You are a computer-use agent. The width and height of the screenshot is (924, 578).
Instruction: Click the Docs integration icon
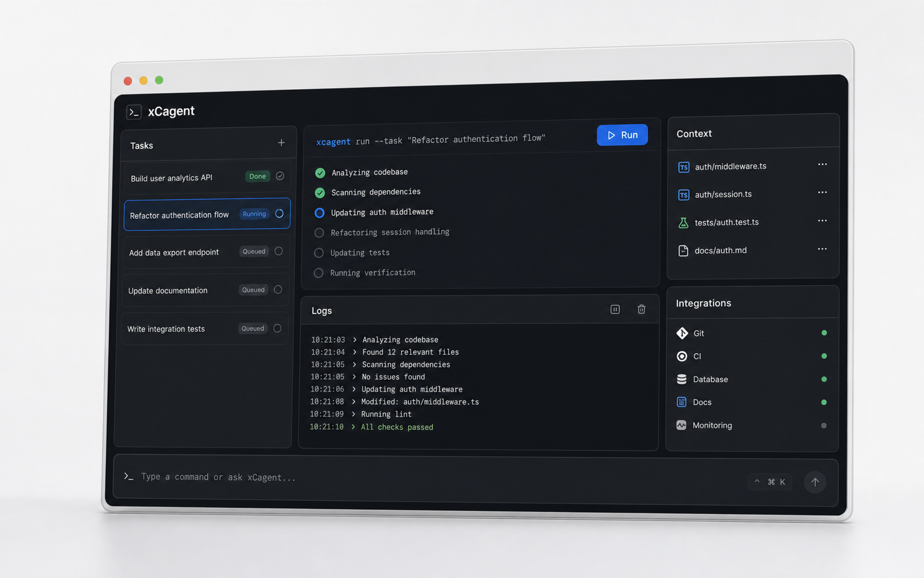tap(682, 402)
